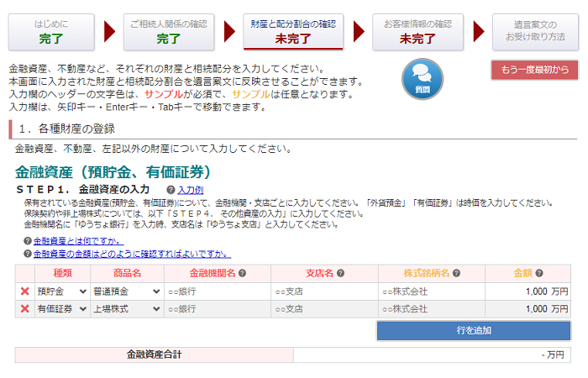Click the １．各種財産の登録 heading
This screenshot has width=588, height=378.
point(66,129)
